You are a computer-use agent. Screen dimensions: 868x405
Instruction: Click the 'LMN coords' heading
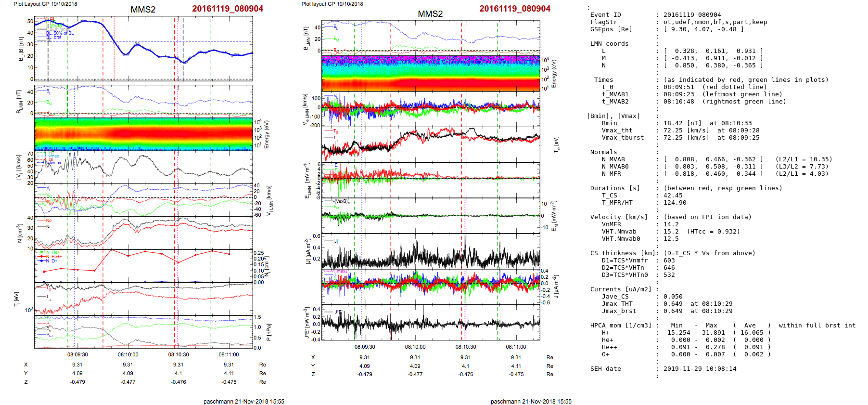pyautogui.click(x=609, y=44)
